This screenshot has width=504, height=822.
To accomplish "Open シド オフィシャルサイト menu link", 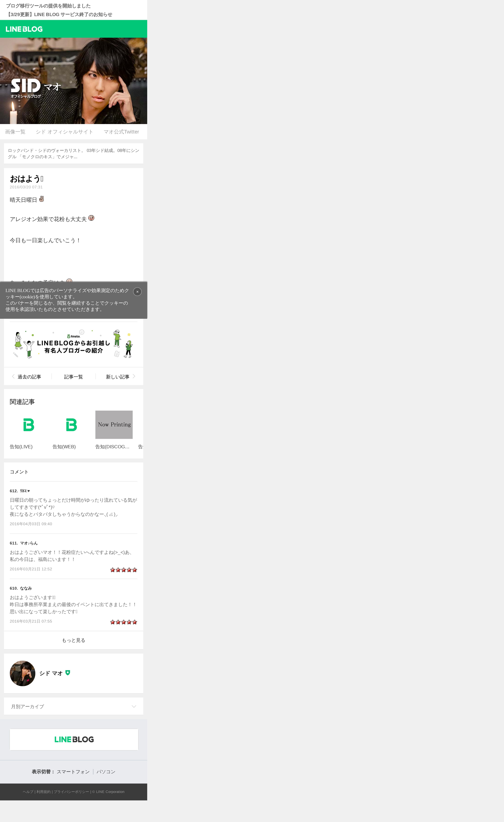I will [x=64, y=132].
